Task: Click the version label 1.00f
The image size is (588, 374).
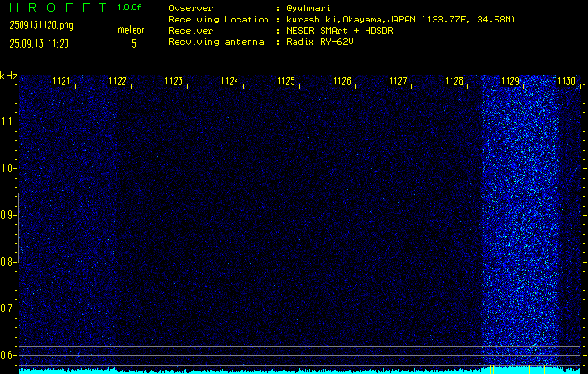Action: pos(129,7)
